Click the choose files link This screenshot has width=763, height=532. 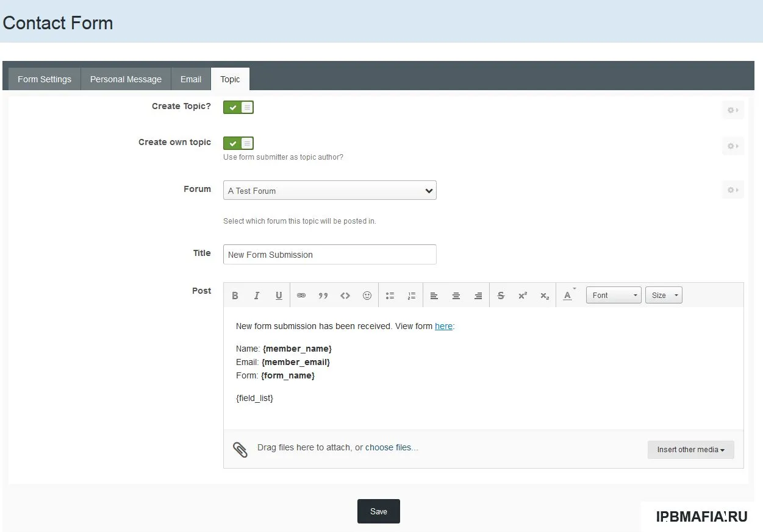(391, 447)
